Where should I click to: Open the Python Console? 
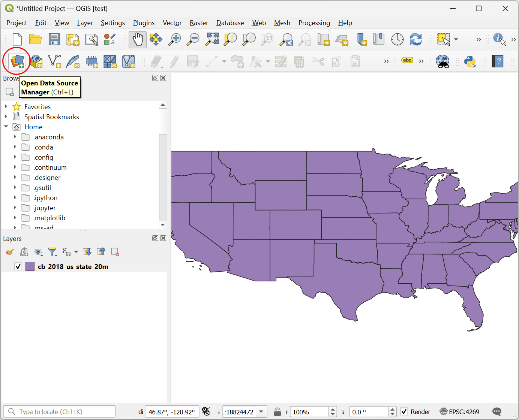pyautogui.click(x=471, y=61)
